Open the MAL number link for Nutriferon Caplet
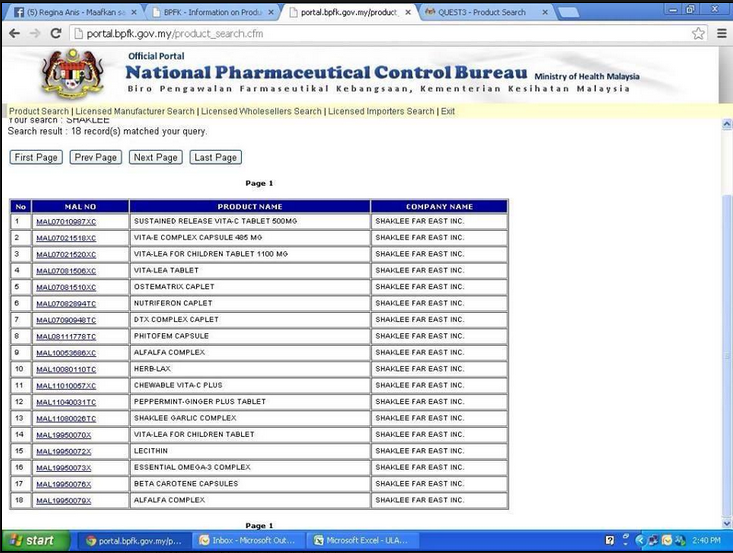 66,304
